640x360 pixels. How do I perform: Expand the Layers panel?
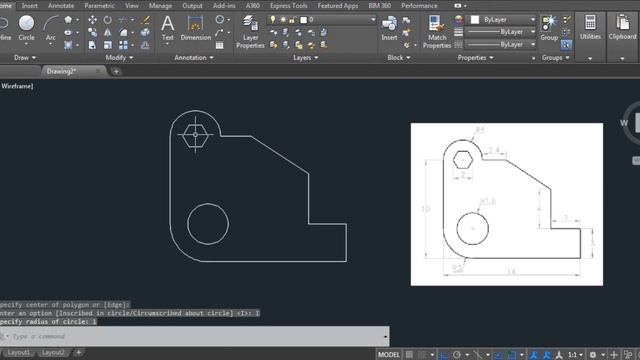tap(305, 58)
